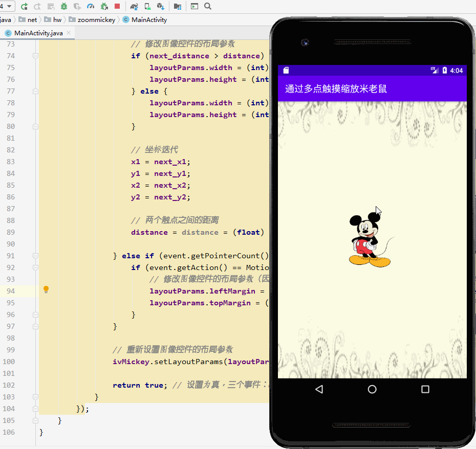This screenshot has width=476, height=449.
Task: Click '(float)' cast on line 89
Action: [x=248, y=232]
